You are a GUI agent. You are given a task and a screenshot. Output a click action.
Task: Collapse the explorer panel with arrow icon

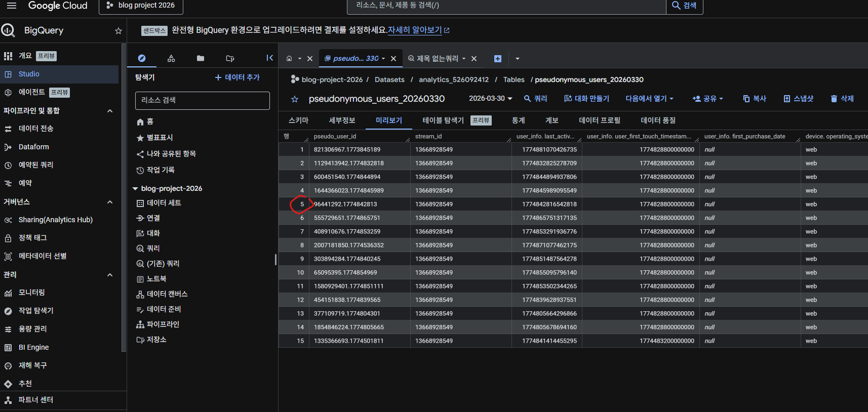tap(269, 58)
